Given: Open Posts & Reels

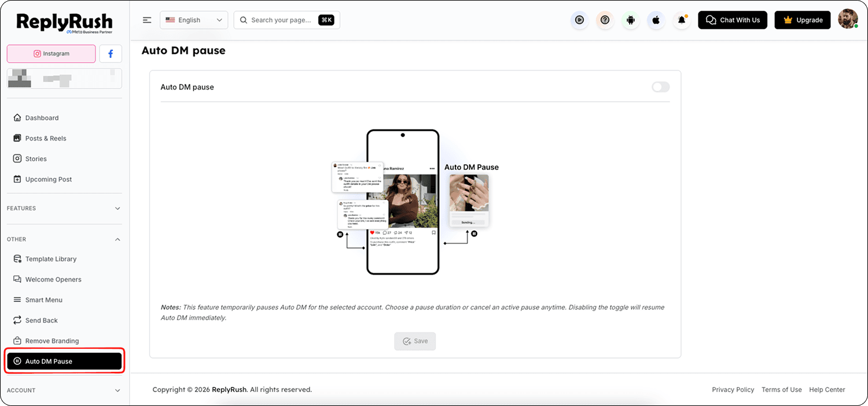Looking at the screenshot, I should pos(64,138).
